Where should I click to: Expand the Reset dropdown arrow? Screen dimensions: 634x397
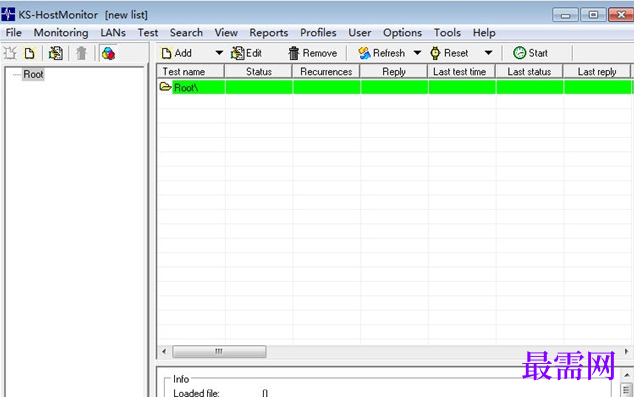pyautogui.click(x=488, y=53)
